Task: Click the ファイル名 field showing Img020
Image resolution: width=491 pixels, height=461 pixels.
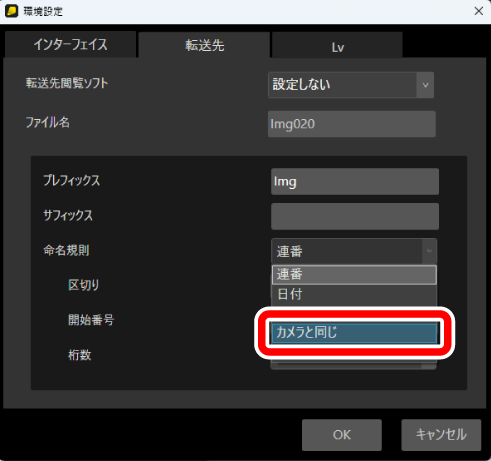Action: [352, 124]
